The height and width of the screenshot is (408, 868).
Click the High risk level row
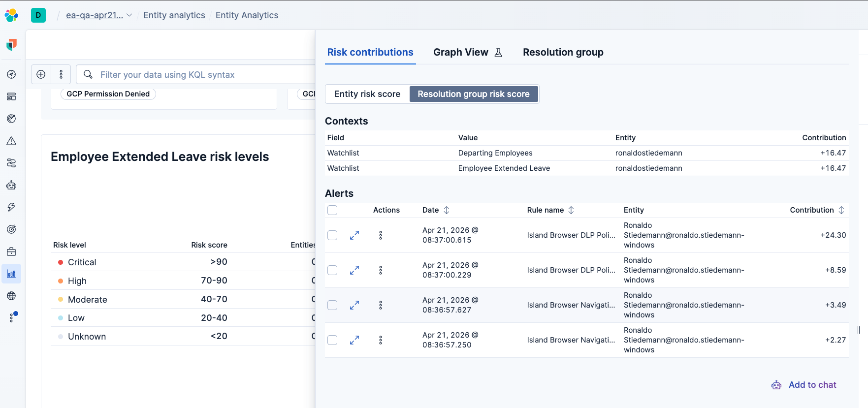183,281
